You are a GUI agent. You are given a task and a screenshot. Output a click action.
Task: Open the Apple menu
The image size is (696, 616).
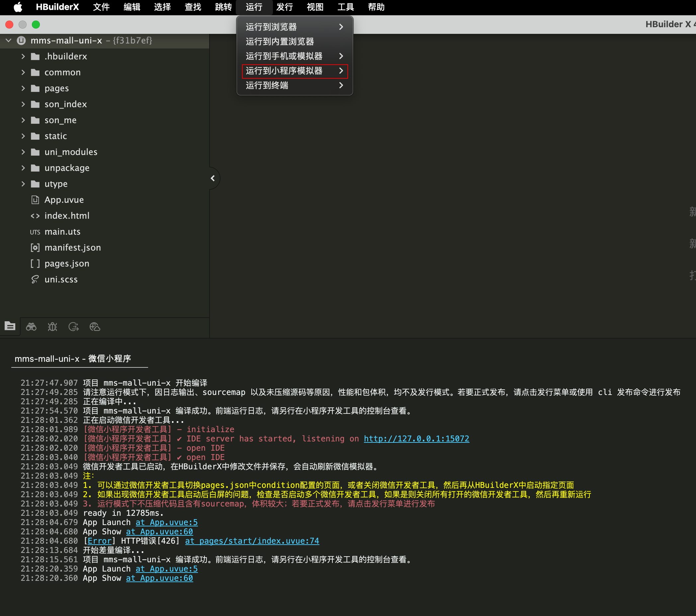pos(18,7)
